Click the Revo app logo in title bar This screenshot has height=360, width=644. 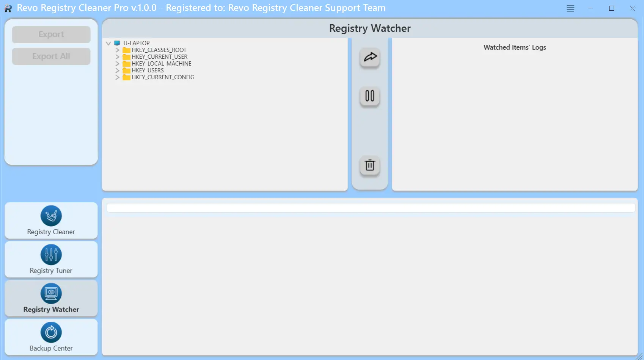(8, 8)
